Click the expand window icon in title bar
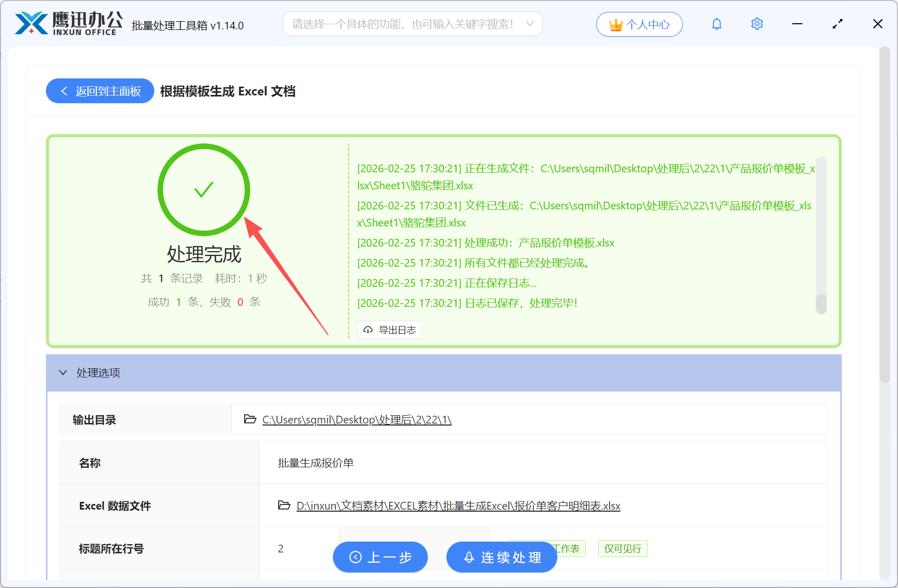The width and height of the screenshot is (898, 588). 837,23
